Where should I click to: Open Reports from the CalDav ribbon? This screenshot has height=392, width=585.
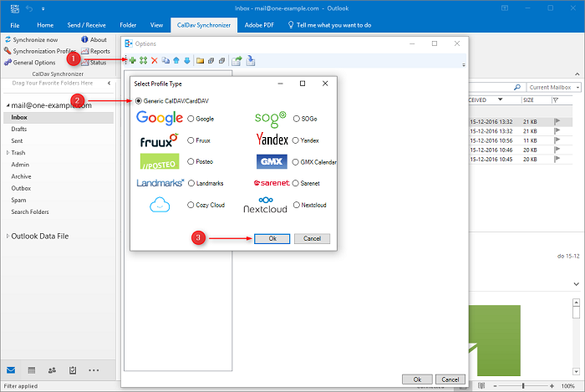pyautogui.click(x=99, y=51)
